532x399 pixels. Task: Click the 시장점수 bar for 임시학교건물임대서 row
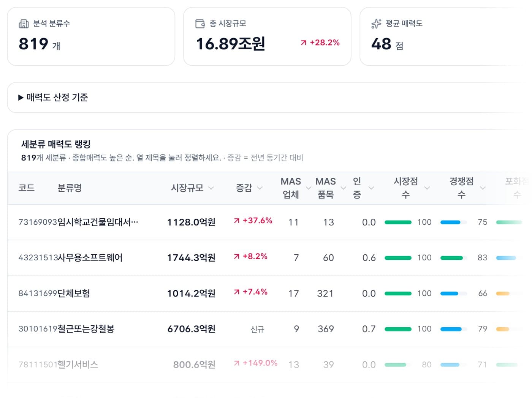[398, 222]
